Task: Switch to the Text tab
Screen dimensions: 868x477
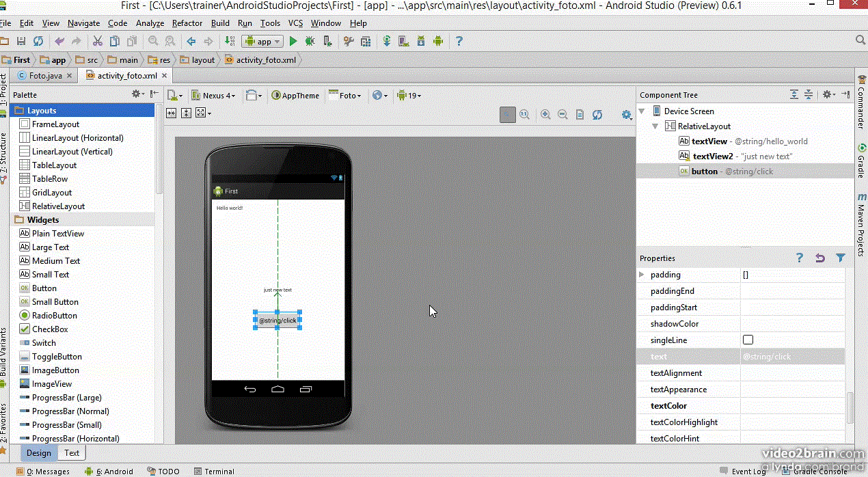Action: point(72,452)
